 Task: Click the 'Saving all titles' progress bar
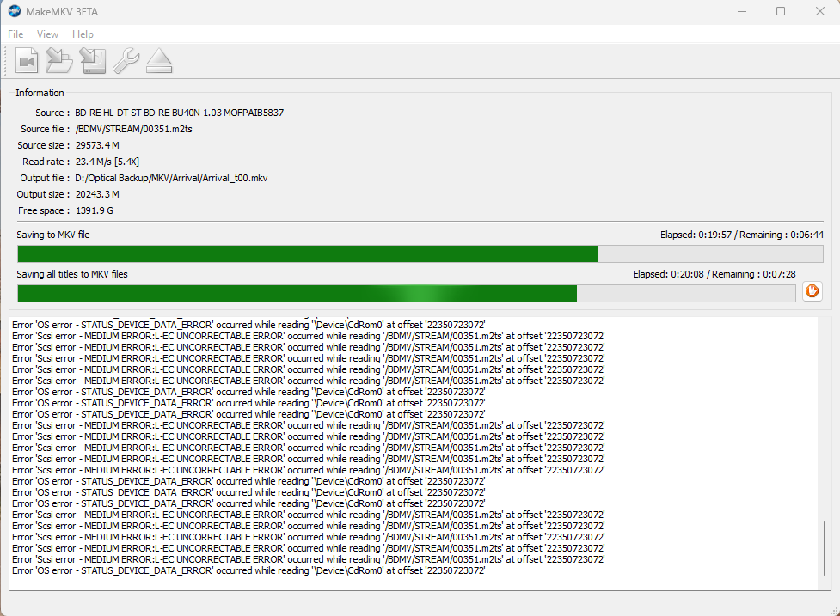tap(406, 293)
